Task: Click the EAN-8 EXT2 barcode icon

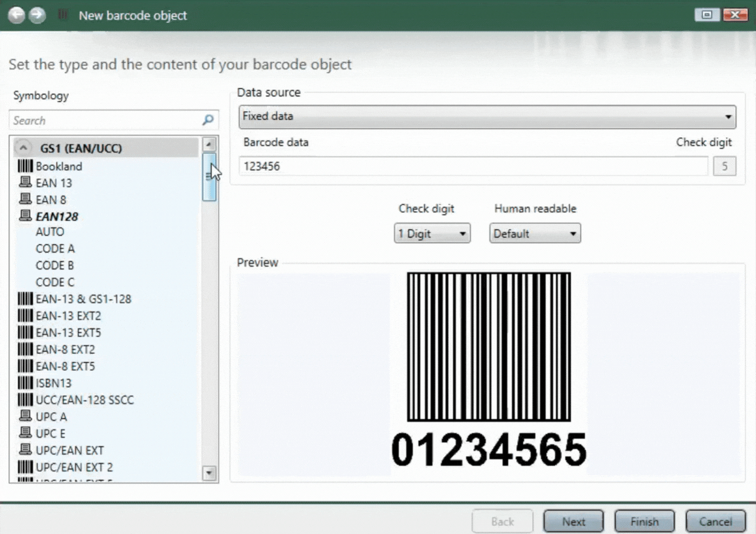Action: (x=25, y=349)
